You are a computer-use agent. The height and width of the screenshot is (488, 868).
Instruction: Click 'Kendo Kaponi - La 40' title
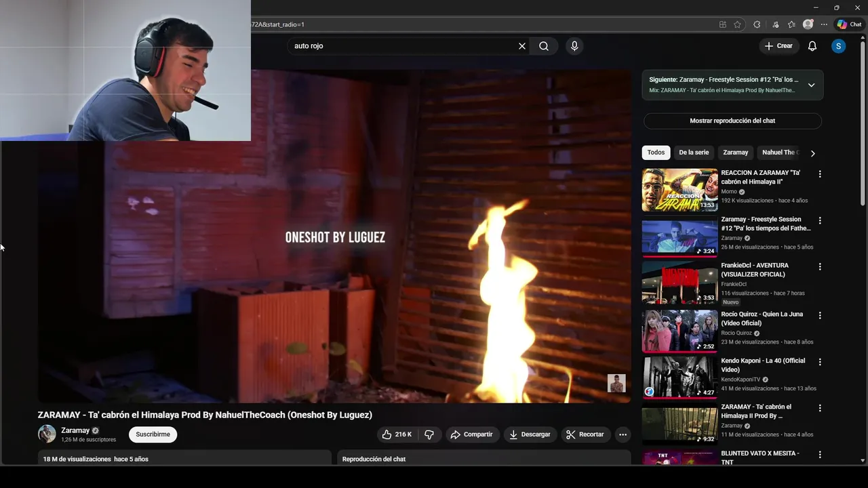763,365
